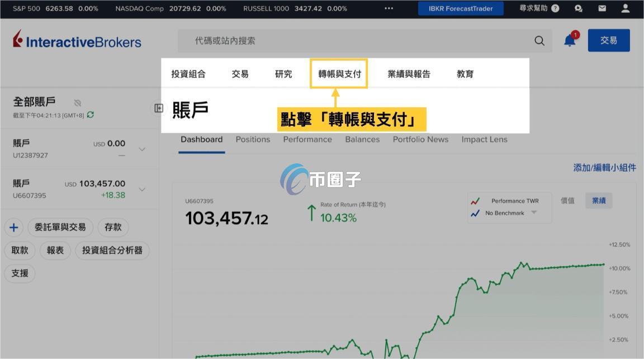
Task: Open the user profile icon
Action: click(x=625, y=8)
